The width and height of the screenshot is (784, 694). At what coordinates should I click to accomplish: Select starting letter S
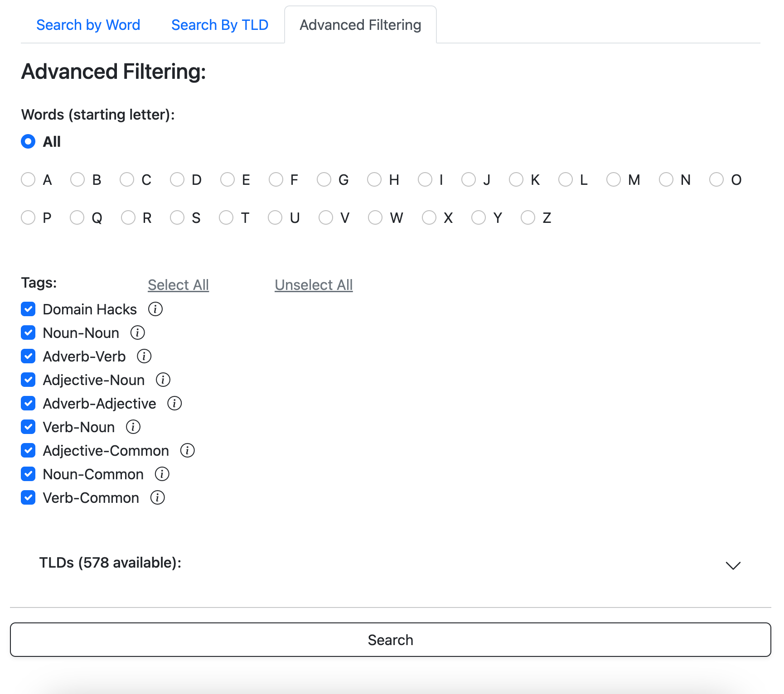pos(177,218)
